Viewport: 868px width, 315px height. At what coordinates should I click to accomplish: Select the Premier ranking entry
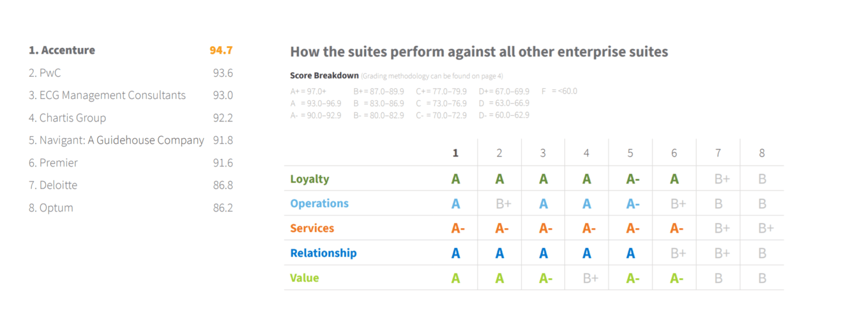(x=53, y=163)
